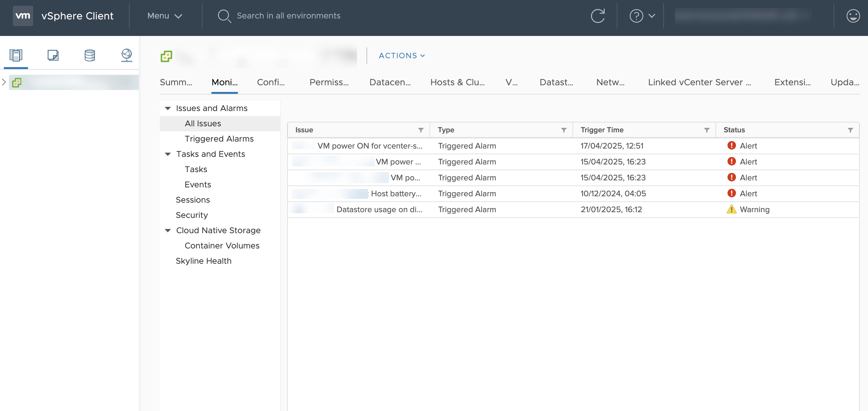The width and height of the screenshot is (868, 411).
Task: Go to Skyline Health
Action: pyautogui.click(x=203, y=261)
